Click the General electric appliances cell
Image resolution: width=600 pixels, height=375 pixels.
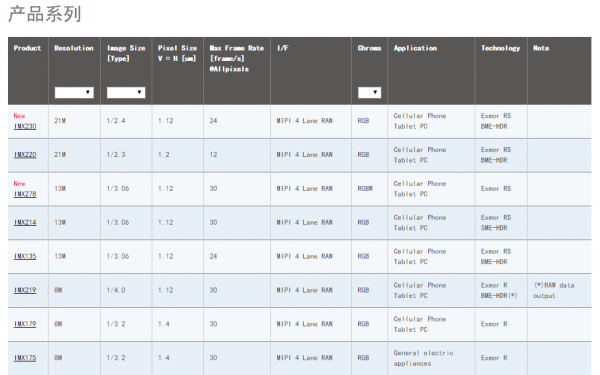pos(423,358)
